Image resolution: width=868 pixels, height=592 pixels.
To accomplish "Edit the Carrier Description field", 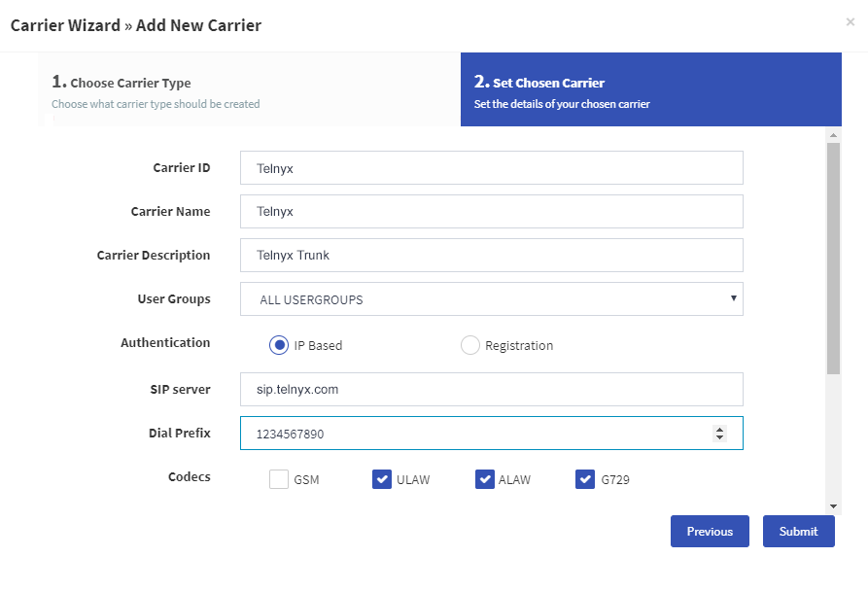I will [492, 256].
